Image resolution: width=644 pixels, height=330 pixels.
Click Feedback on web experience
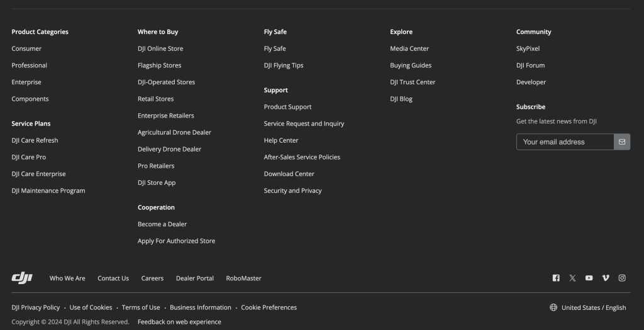click(x=179, y=322)
